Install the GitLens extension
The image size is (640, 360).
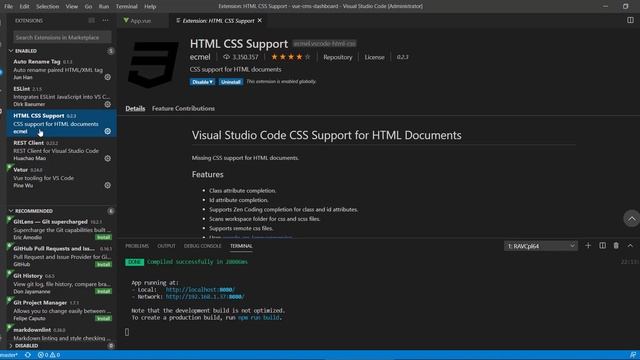pyautogui.click(x=103, y=237)
